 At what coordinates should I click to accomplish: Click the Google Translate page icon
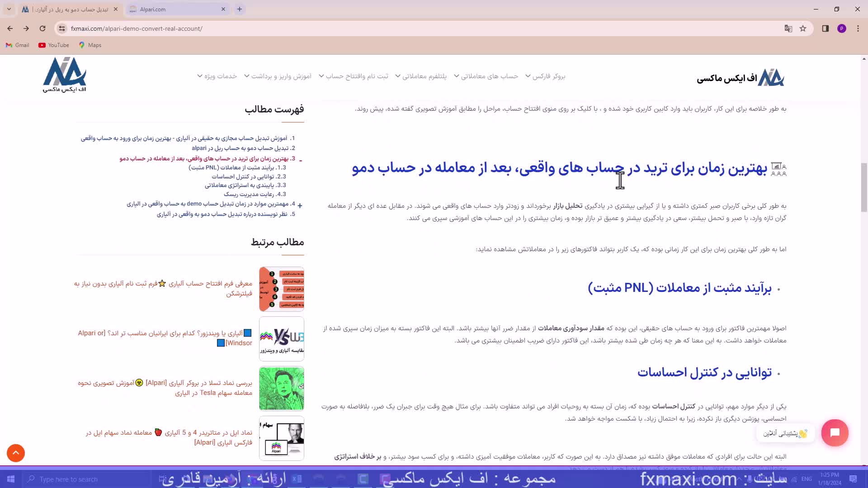[788, 28]
